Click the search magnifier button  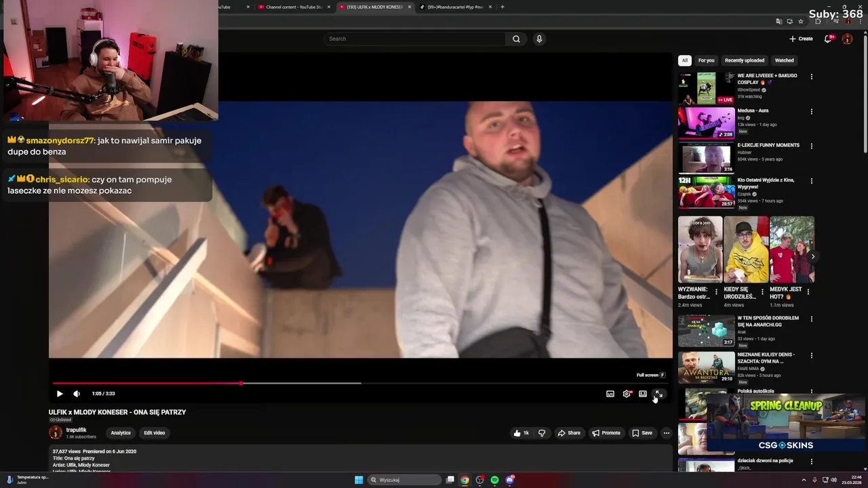tap(516, 39)
